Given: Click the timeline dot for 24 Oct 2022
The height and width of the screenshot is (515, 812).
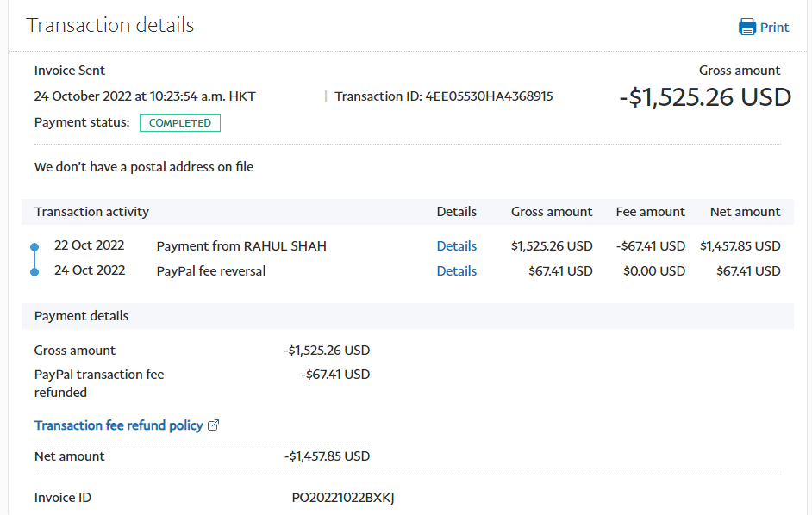Looking at the screenshot, I should coord(34,272).
